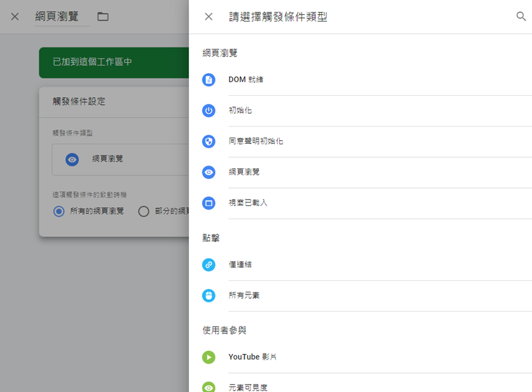Click the 所有元素 mouse icon
The image size is (532, 392).
coord(208,296)
